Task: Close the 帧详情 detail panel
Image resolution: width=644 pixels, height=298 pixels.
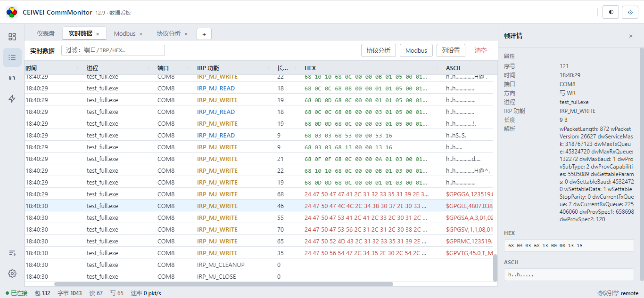Action: [x=631, y=36]
